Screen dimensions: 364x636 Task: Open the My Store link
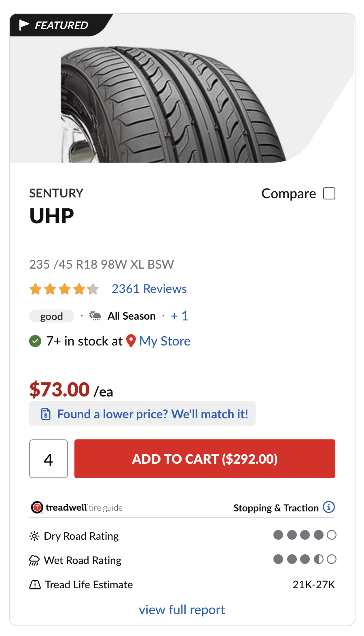tap(165, 341)
